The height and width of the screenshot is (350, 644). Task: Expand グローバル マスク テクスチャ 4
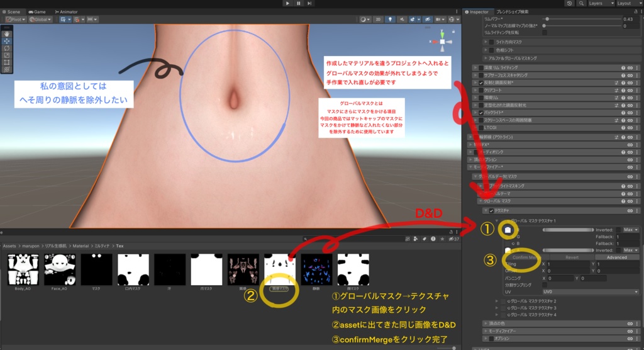[x=497, y=315]
